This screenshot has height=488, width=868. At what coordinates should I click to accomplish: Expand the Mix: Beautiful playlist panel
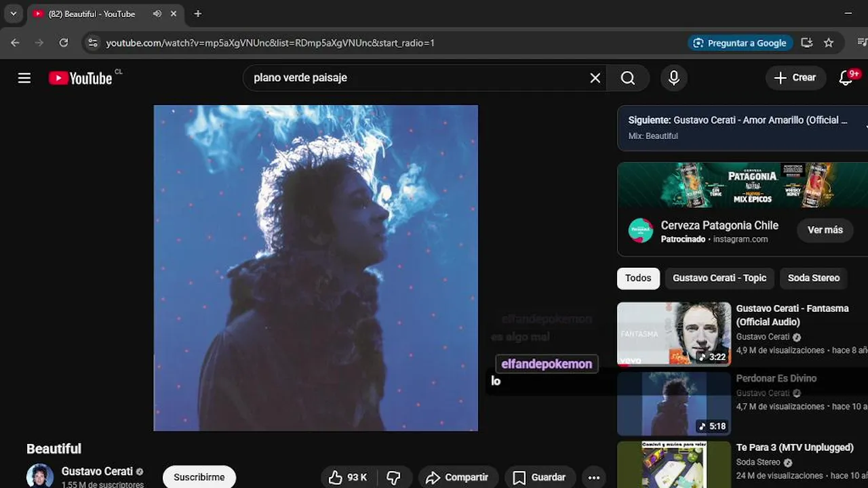[866, 127]
